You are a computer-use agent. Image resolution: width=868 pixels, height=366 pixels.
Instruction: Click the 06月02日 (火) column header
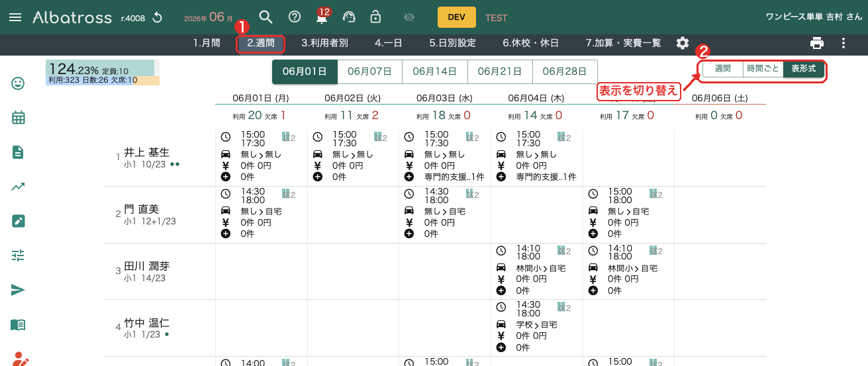coord(352,98)
